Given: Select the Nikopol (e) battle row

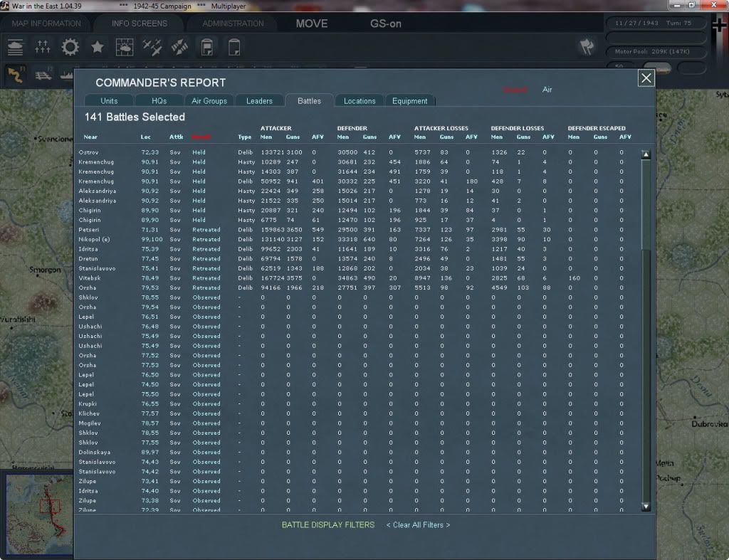Looking at the screenshot, I should pyautogui.click(x=356, y=239).
